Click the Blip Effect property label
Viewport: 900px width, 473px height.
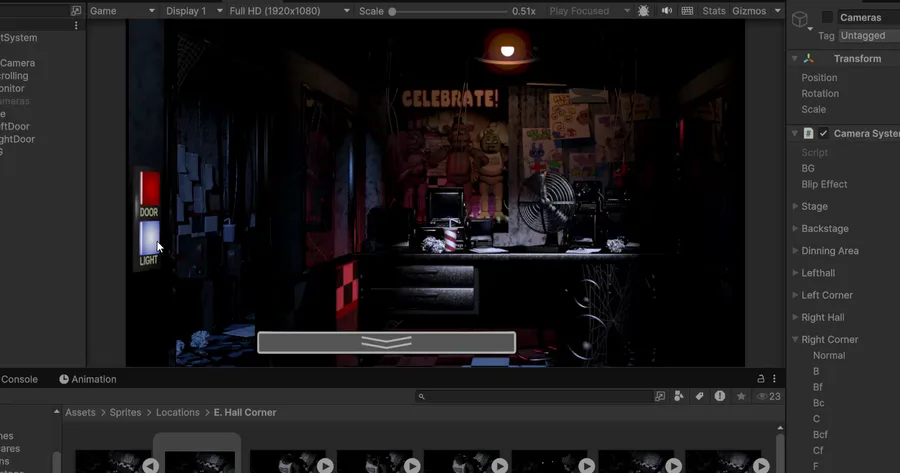tap(824, 184)
